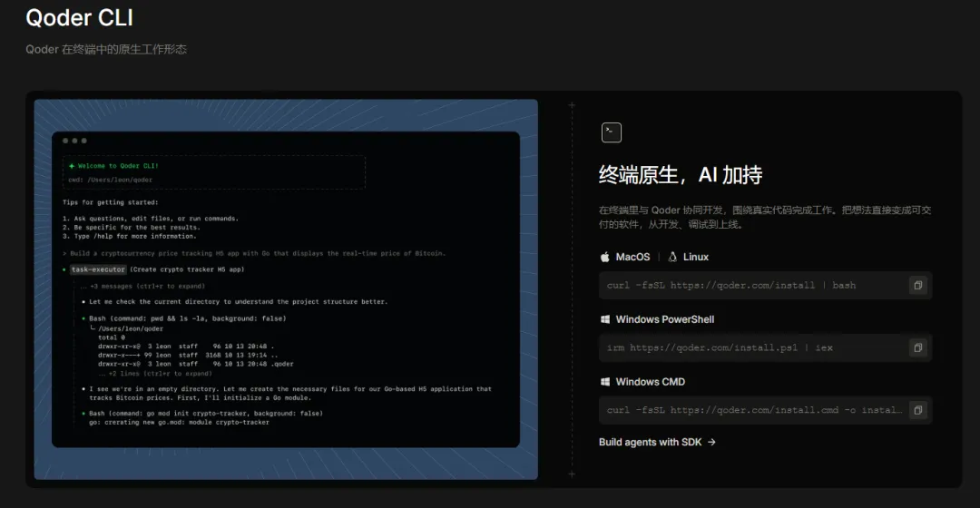Screen dimensions: 980x508
Task: Click the Welcome to Qoder CLI! line
Action: click(113, 166)
